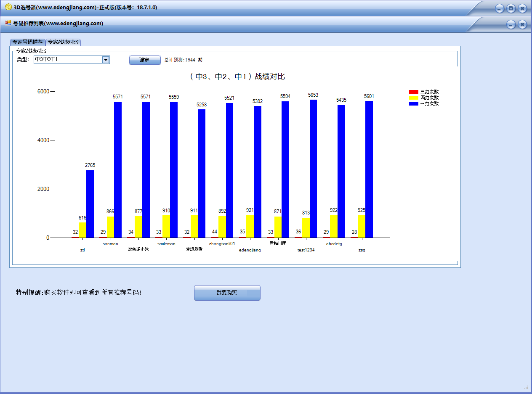Screen dimensions: 532x394
Task: Open the 类型 dropdown arrow
Action: coord(106,60)
